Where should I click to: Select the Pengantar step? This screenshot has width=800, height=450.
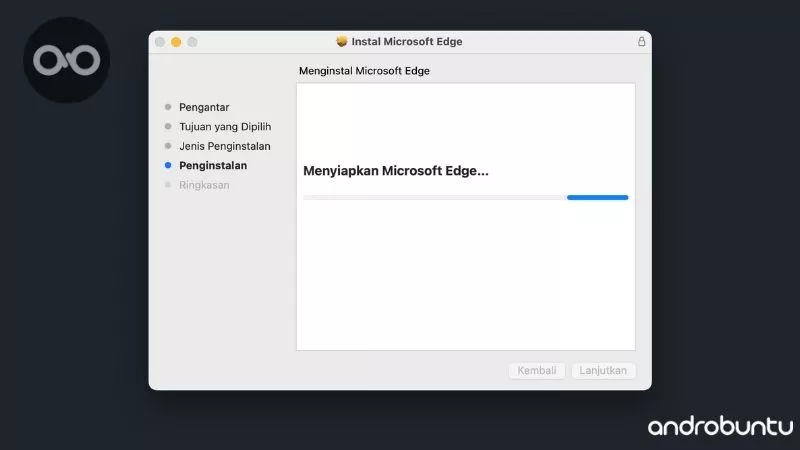[x=204, y=107]
